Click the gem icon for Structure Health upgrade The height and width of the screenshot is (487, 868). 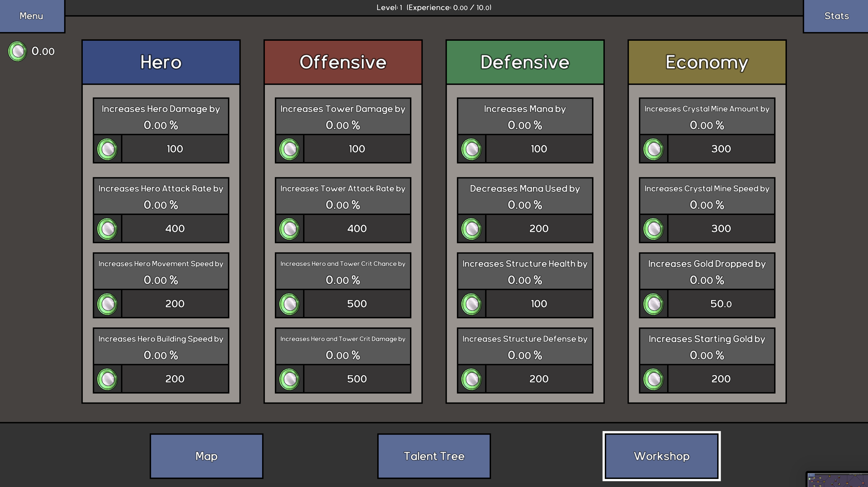[x=471, y=304]
